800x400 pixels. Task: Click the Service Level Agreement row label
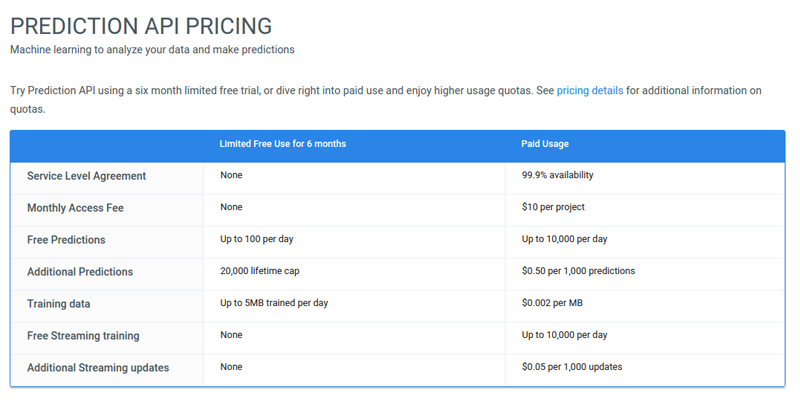[86, 176]
